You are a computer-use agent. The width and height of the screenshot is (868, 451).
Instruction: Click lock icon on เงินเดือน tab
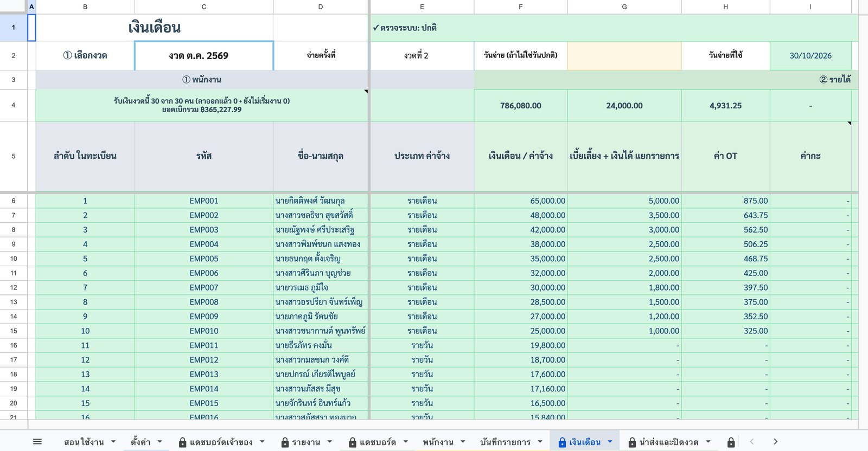click(x=562, y=442)
